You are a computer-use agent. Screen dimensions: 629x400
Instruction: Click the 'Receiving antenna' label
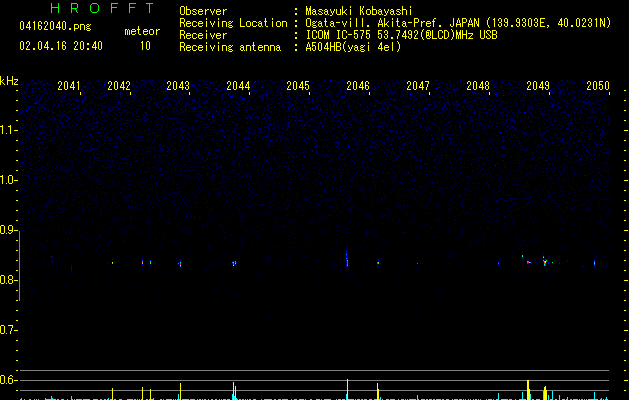click(x=230, y=47)
